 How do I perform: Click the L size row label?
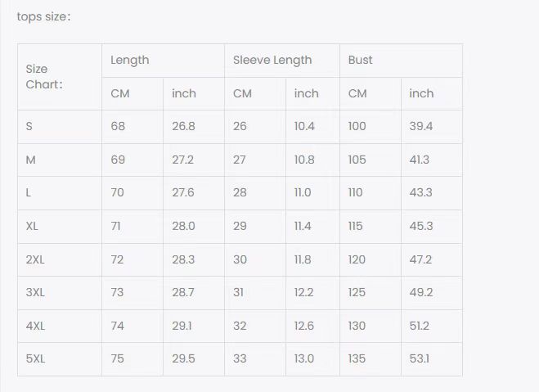[x=29, y=192]
